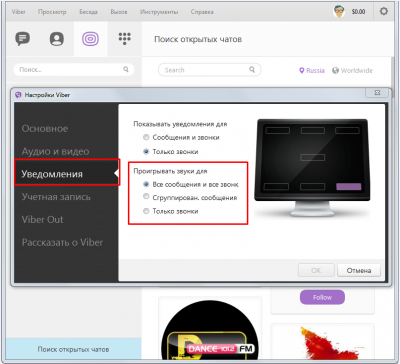This screenshot has height=364, width=400.
Task: Open the Инструменты menu
Action: tap(159, 12)
